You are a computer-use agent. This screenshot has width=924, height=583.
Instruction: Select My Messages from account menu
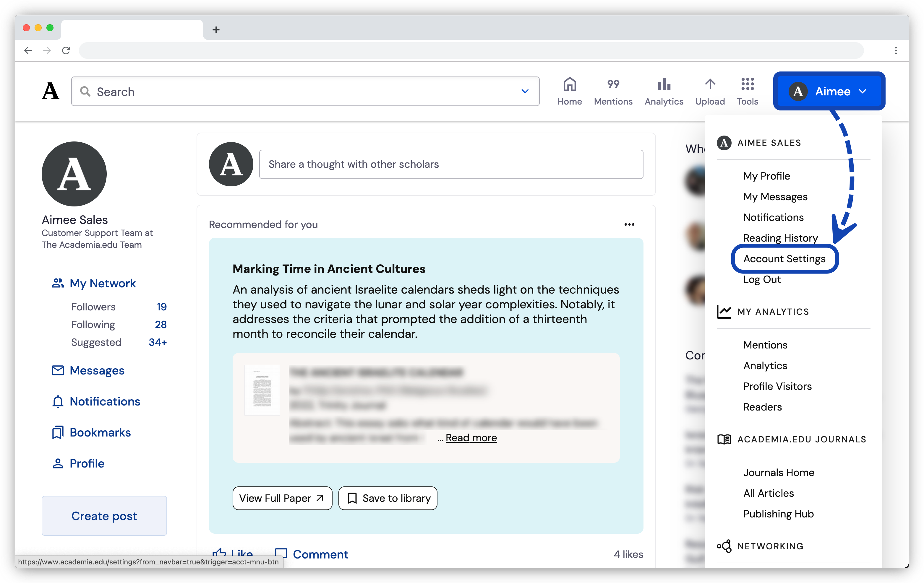pos(775,197)
